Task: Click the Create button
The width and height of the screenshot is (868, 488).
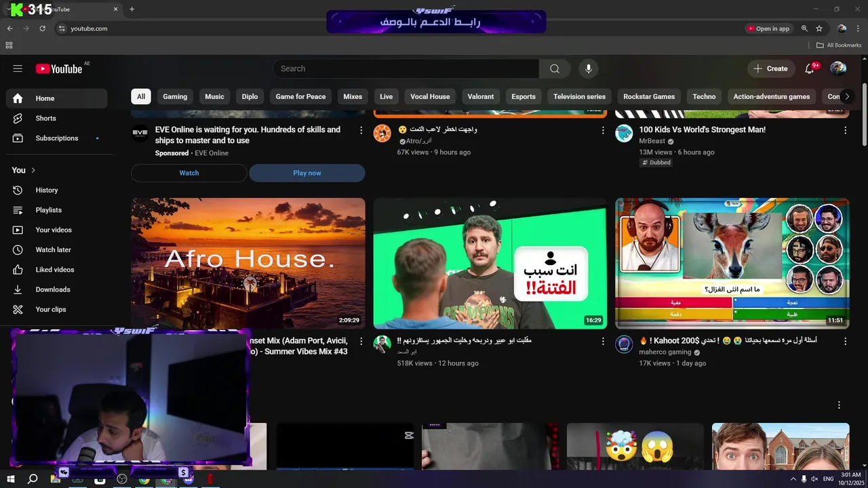Action: pos(772,68)
